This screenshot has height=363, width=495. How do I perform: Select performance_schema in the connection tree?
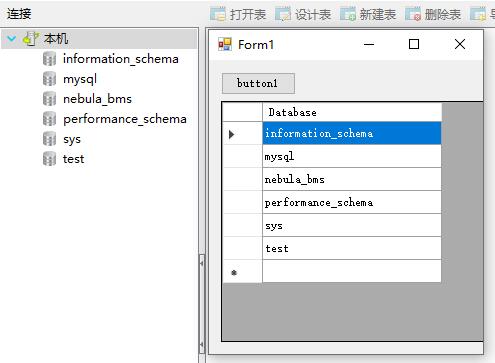click(125, 119)
